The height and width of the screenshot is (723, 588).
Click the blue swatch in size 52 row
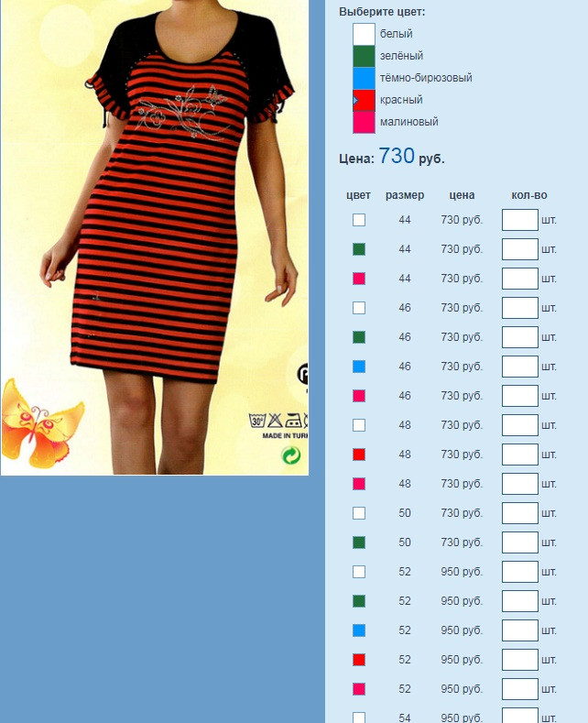[x=359, y=630]
